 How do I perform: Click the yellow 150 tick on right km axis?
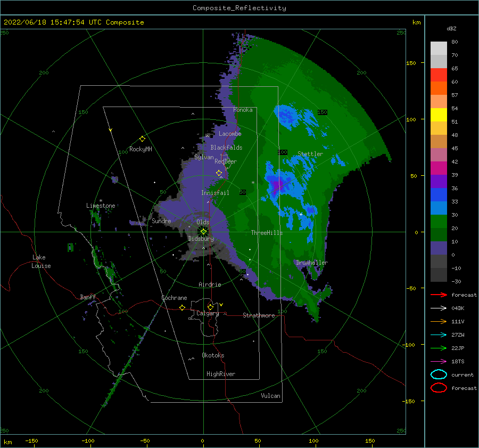point(411,63)
